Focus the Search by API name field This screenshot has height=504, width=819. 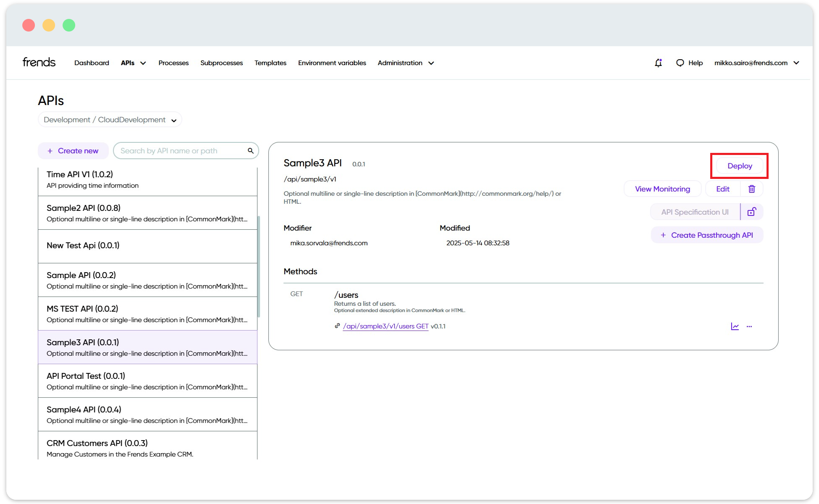[x=181, y=151]
